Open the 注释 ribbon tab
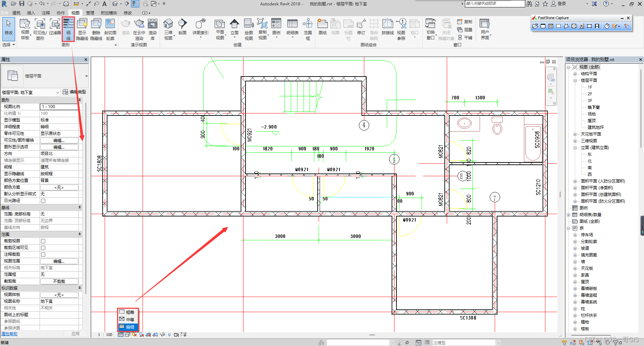 coord(46,13)
